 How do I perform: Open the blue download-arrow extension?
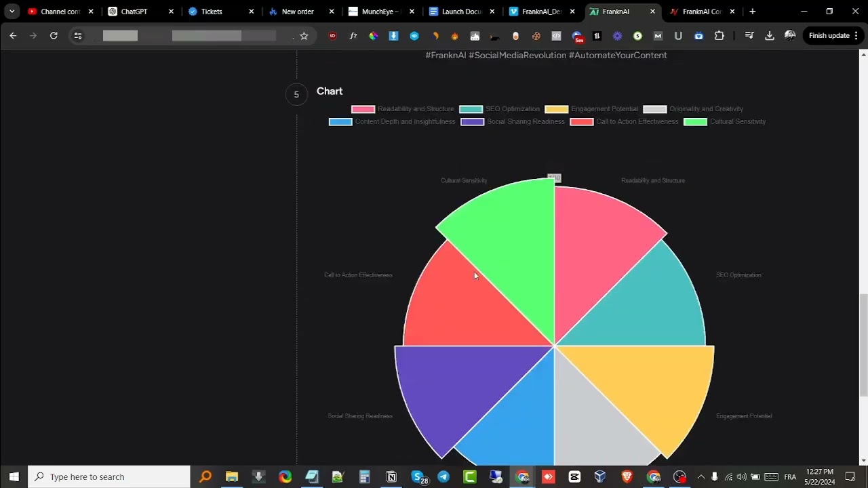pyautogui.click(x=393, y=36)
